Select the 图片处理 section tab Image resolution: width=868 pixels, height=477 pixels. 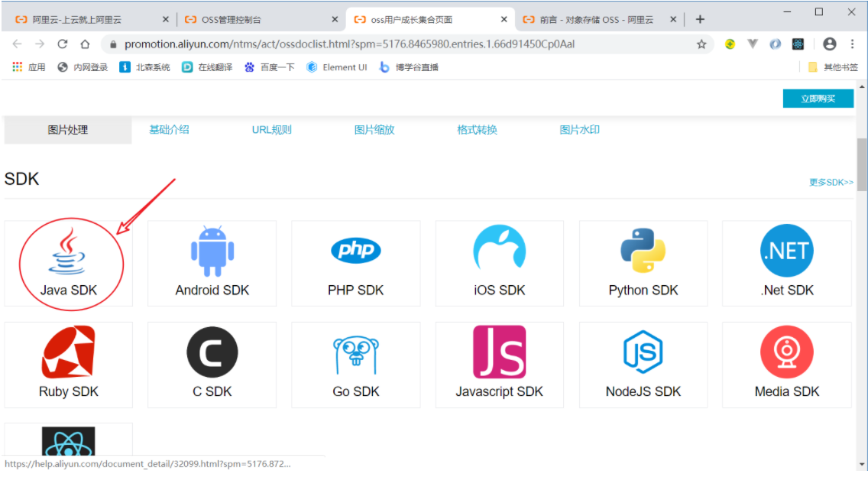pyautogui.click(x=68, y=130)
